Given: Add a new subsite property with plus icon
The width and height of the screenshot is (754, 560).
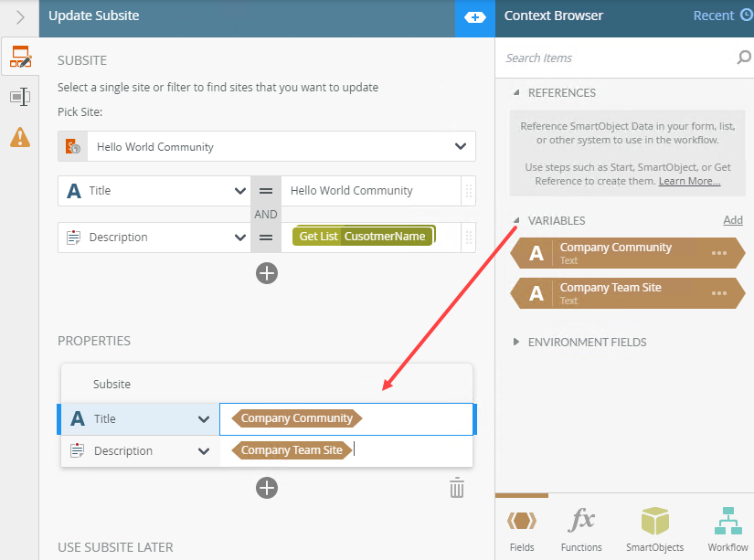Looking at the screenshot, I should coord(267,488).
